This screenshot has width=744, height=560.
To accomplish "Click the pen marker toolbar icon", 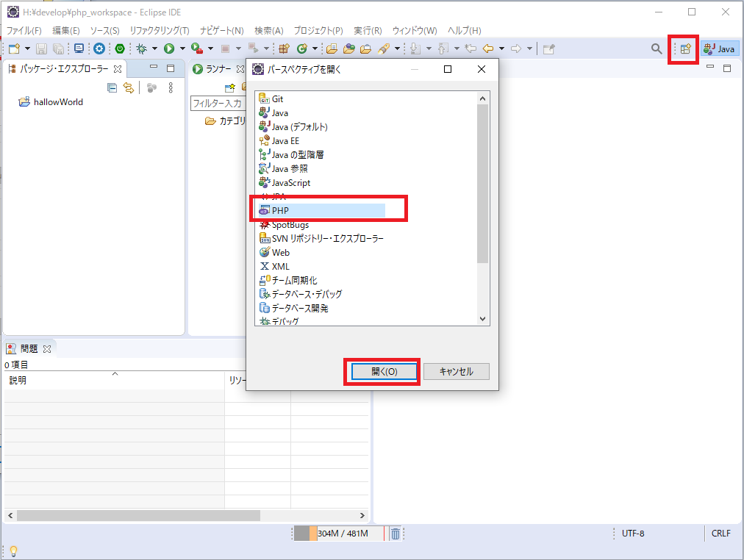I will point(383,49).
